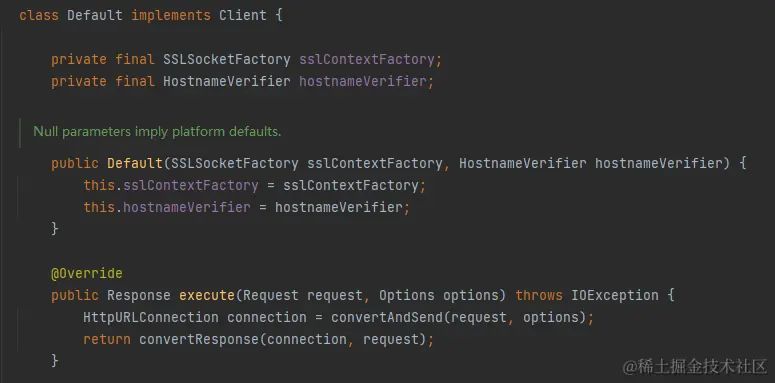
Task: Click HostnameVerifier type in private field declaration
Action: click(x=227, y=82)
